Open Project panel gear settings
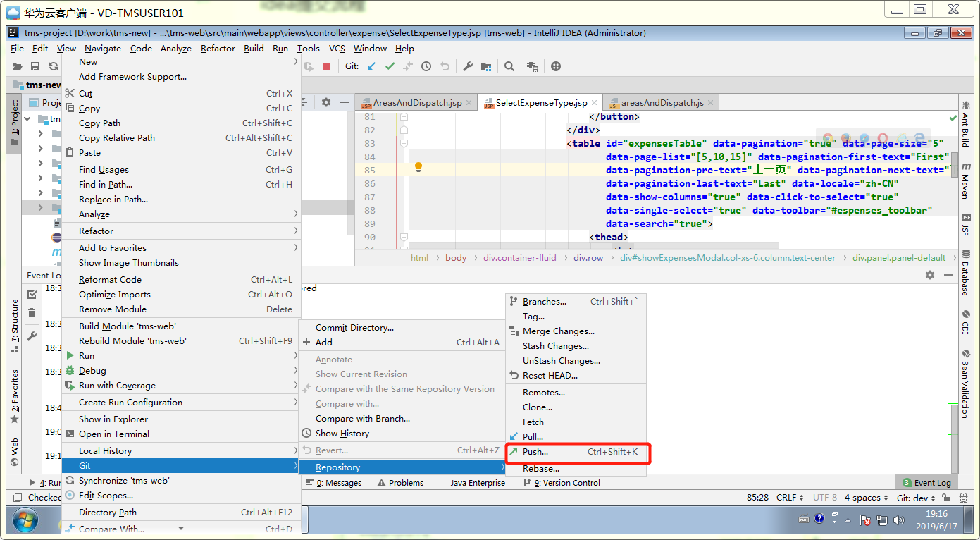 325,102
